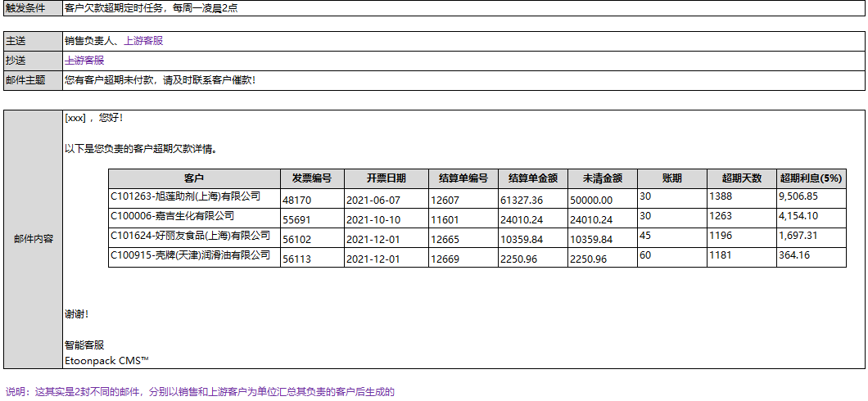
Task: Click invoice number 56102
Action: 297,240
